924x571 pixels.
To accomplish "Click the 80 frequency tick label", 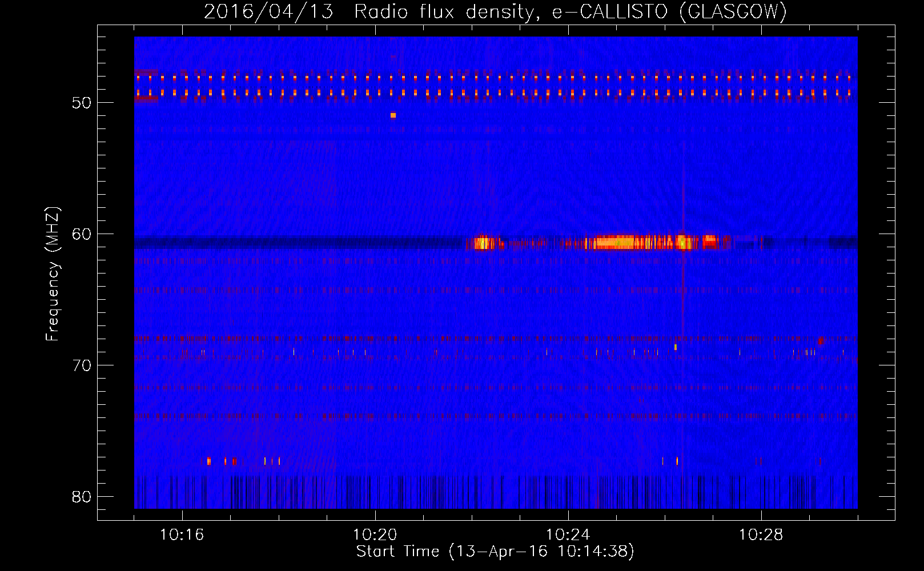I will click(x=82, y=497).
